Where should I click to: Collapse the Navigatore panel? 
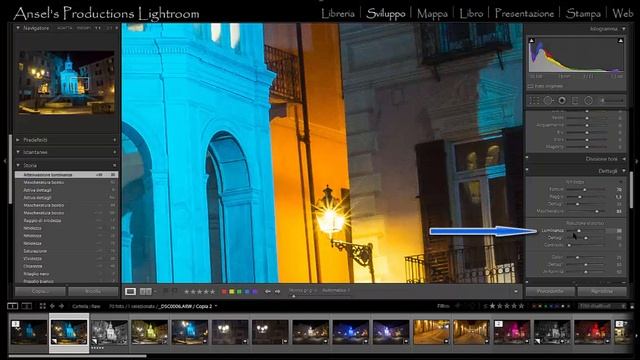click(x=18, y=28)
